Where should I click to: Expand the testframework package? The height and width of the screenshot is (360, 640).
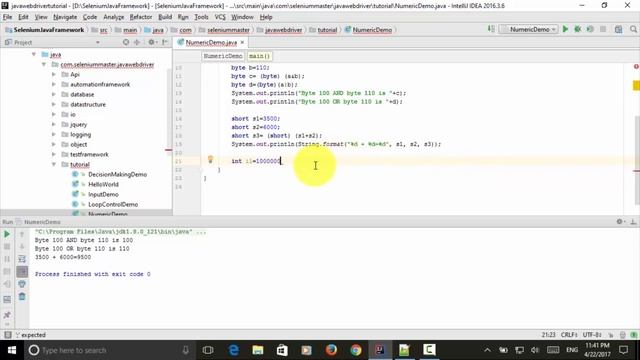click(53, 154)
